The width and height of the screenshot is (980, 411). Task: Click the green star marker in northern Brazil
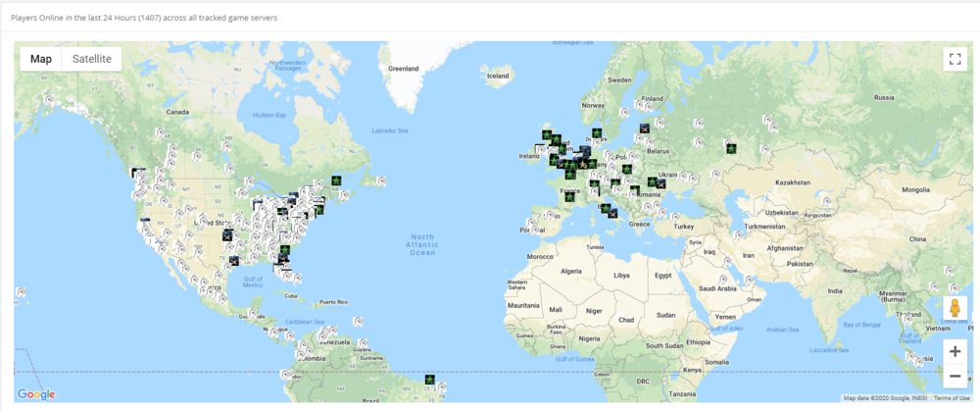(429, 380)
